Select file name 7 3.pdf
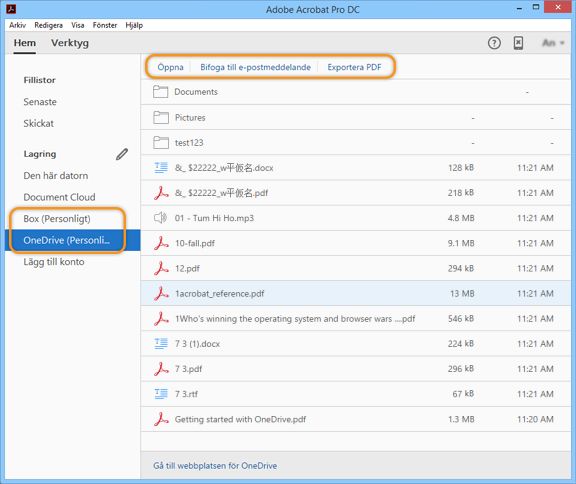This screenshot has width=576, height=484. (188, 369)
